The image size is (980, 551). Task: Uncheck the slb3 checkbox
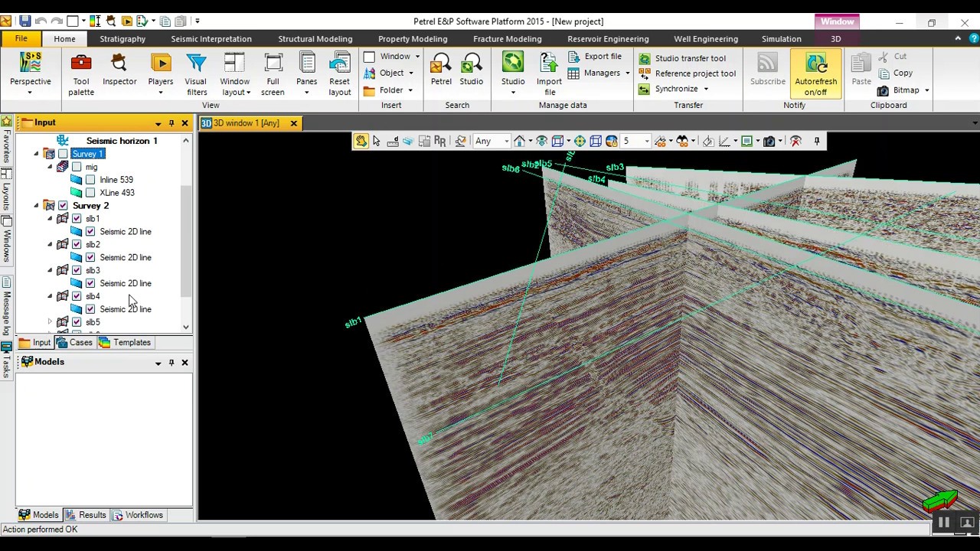[x=77, y=270]
